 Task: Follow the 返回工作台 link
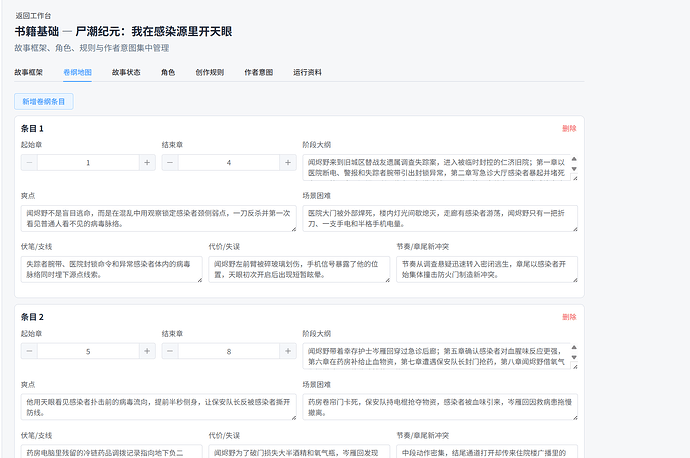(33, 16)
